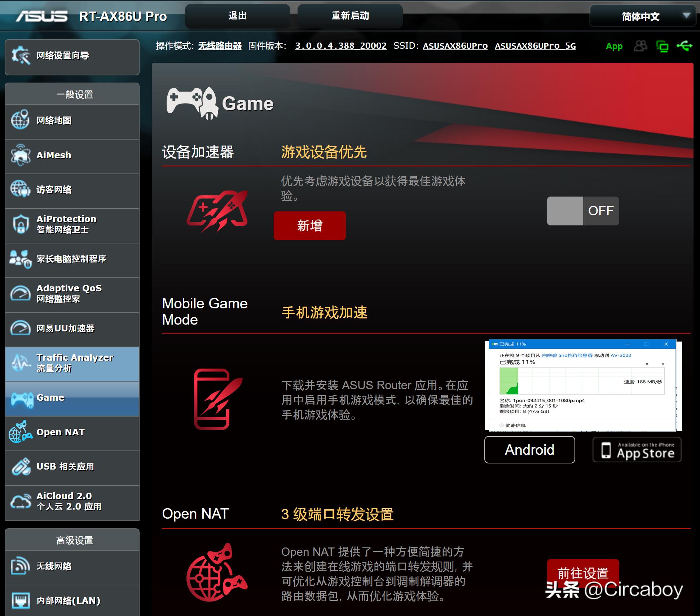
Task: Click the USB status icon
Action: pyautogui.click(x=684, y=46)
